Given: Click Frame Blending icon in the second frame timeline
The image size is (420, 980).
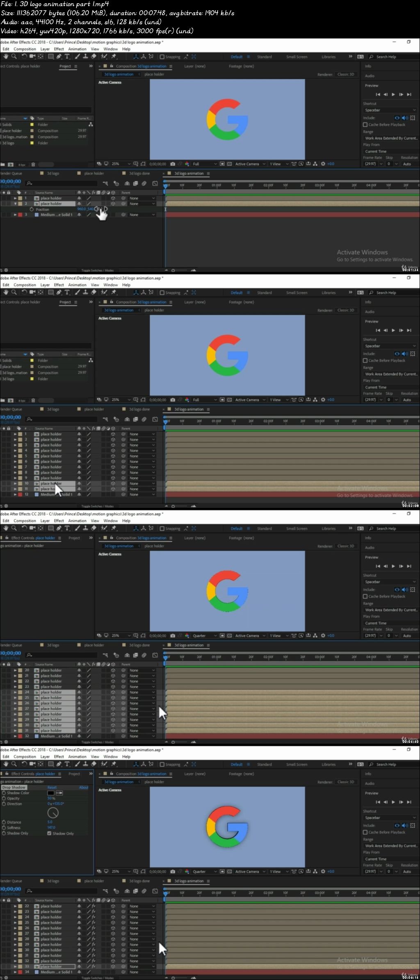Looking at the screenshot, I should coord(135,419).
